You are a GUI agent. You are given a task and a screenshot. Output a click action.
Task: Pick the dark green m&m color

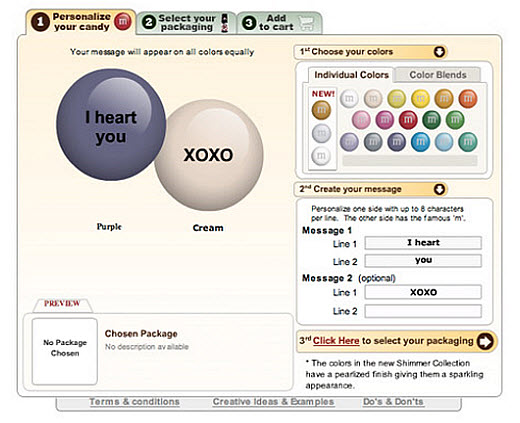pos(431,120)
